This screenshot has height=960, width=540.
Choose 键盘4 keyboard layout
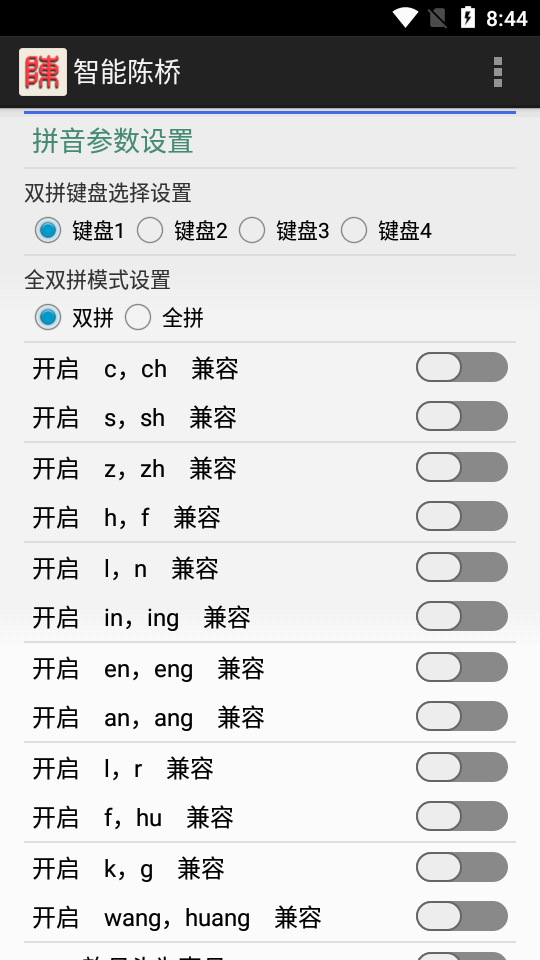386,231
